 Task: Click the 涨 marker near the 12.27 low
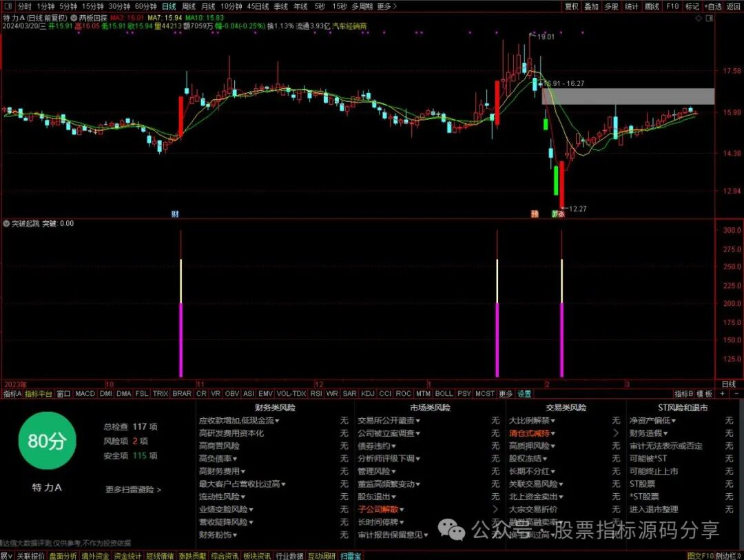coord(561,214)
